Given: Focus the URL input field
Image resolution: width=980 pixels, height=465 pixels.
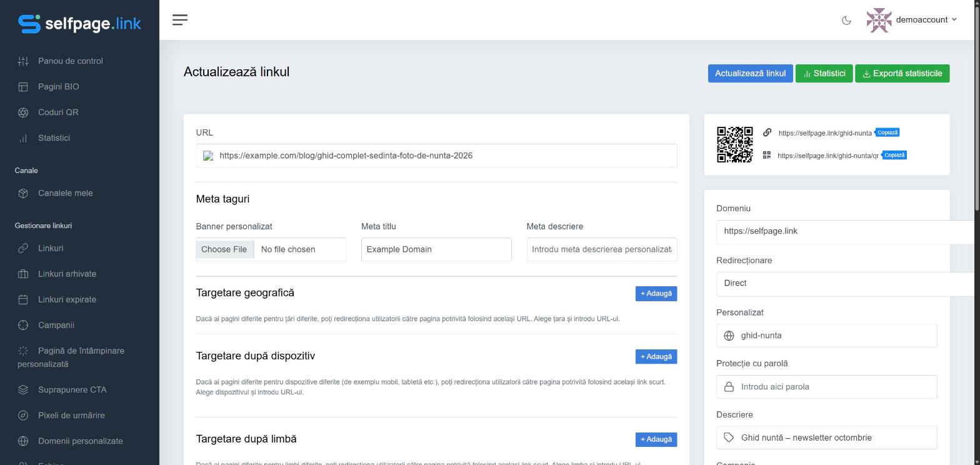Looking at the screenshot, I should point(436,156).
